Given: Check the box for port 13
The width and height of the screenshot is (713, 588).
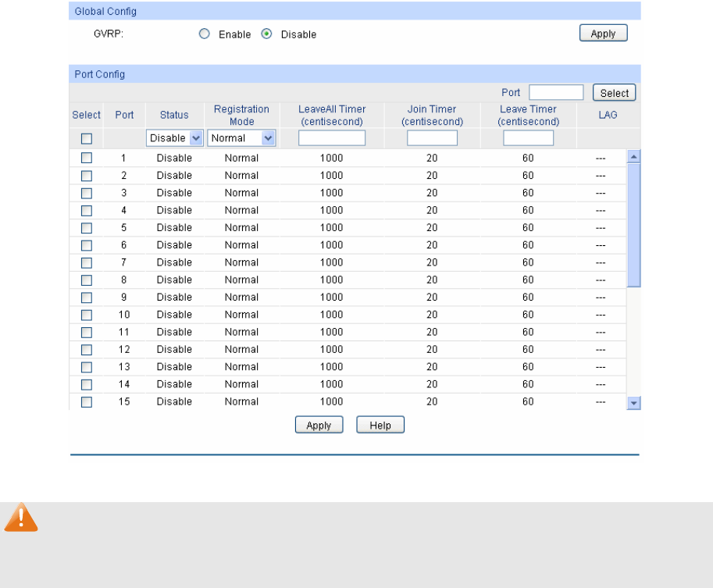Looking at the screenshot, I should pos(87,367).
